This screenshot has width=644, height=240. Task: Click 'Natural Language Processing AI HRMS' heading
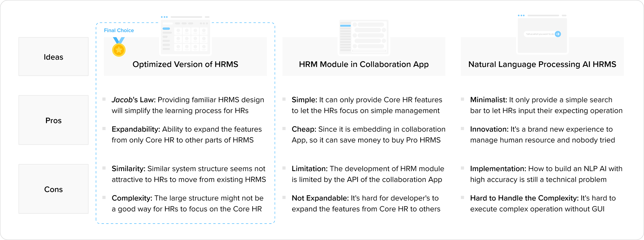click(x=542, y=65)
